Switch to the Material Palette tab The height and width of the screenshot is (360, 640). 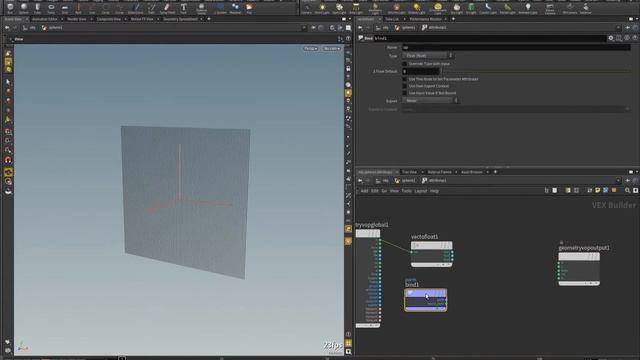tap(439, 172)
